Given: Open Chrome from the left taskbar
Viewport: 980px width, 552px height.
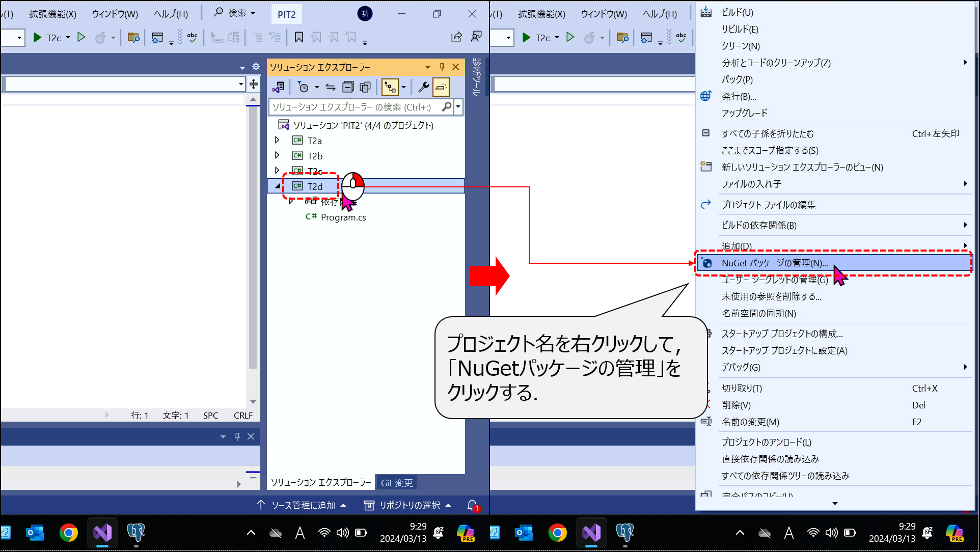Looking at the screenshot, I should tap(68, 533).
